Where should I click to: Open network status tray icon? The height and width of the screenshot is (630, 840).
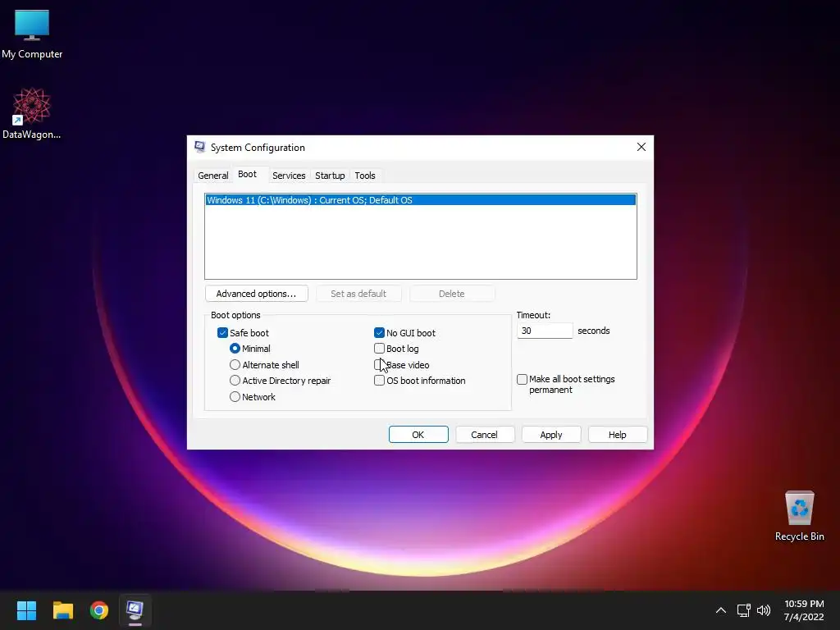pyautogui.click(x=743, y=610)
